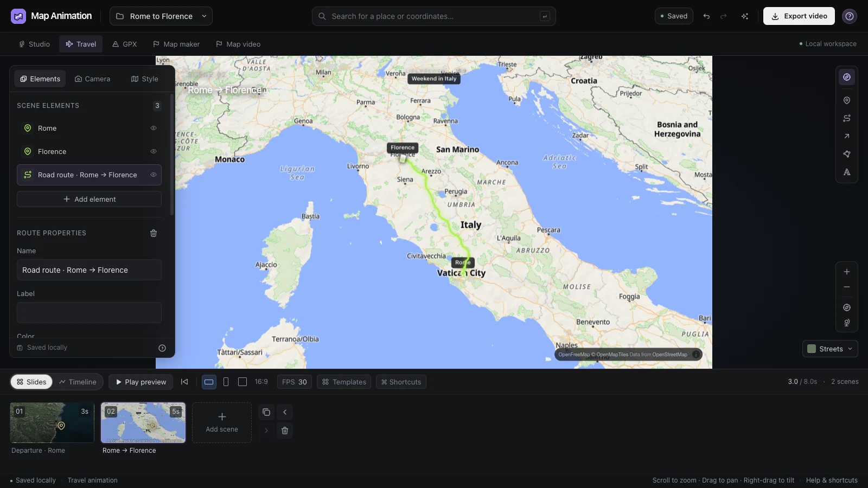Click the sparkle AI icon in header

coord(745,16)
